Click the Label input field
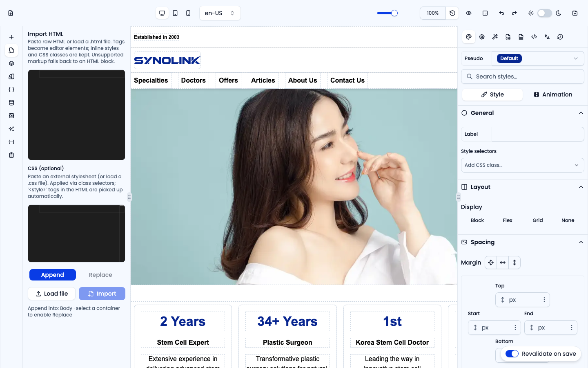588x368 pixels. pos(538,134)
